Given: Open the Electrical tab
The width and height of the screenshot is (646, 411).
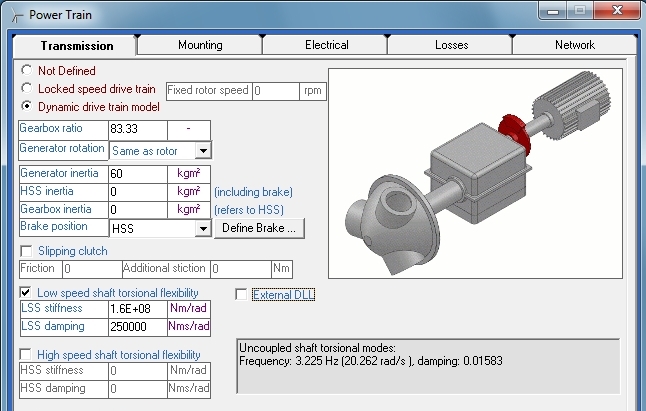Looking at the screenshot, I should [326, 45].
